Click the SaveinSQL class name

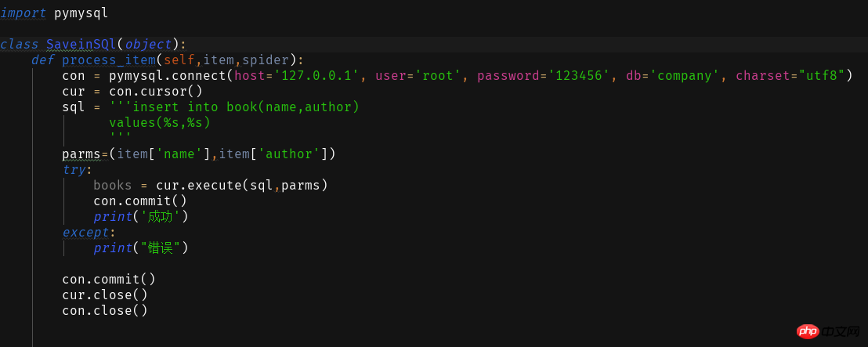coord(81,44)
